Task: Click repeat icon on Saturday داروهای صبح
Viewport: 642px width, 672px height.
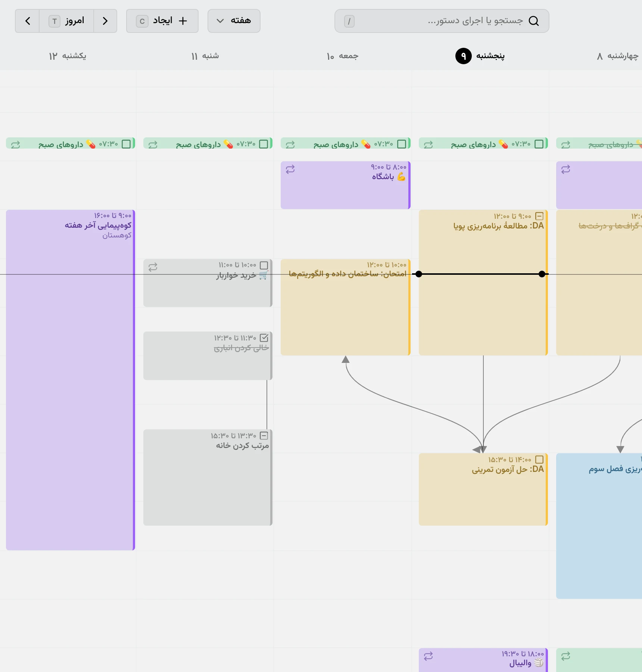Action: click(153, 144)
